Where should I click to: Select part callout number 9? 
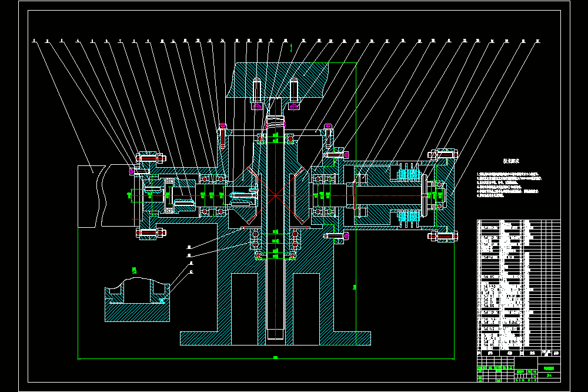pos(148,41)
